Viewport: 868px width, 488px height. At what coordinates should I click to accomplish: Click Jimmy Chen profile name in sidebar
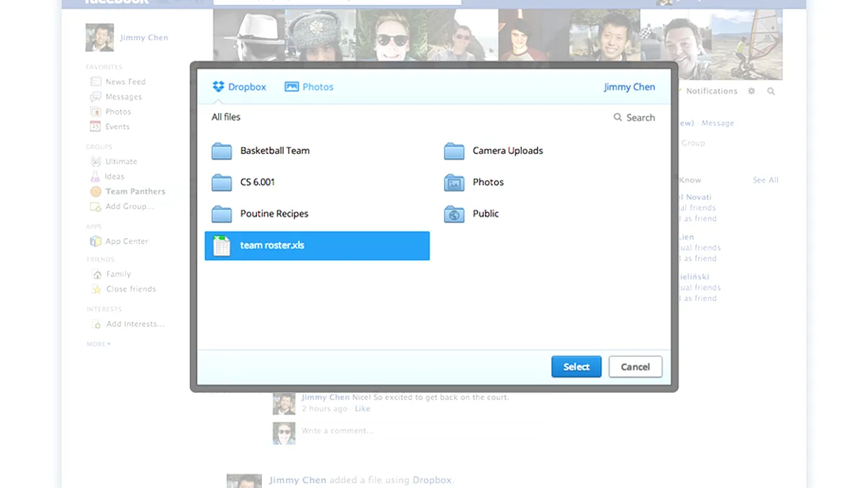click(x=144, y=38)
